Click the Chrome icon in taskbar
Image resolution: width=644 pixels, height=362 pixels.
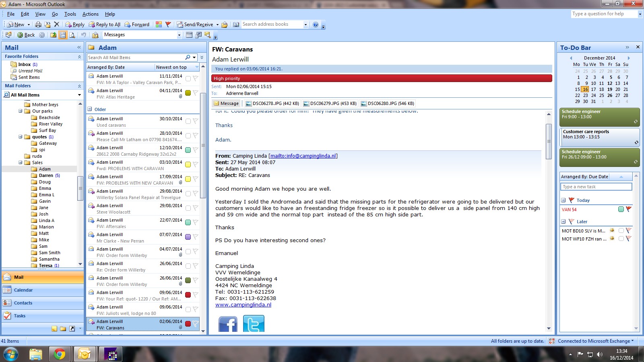point(60,354)
